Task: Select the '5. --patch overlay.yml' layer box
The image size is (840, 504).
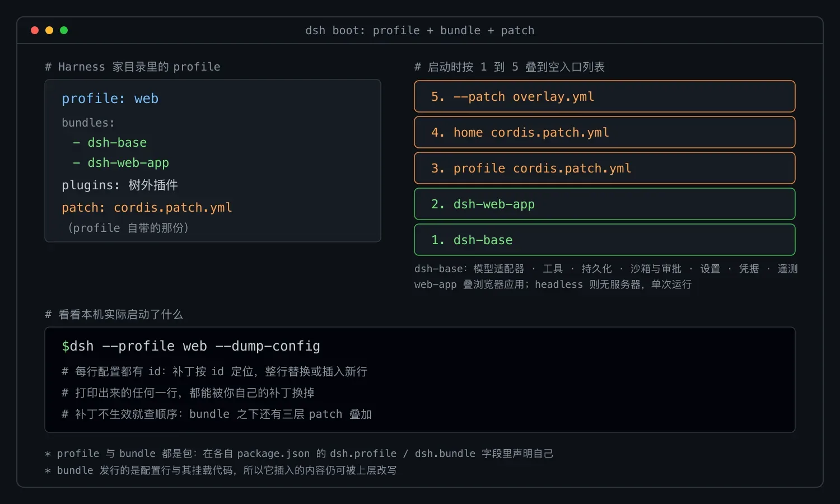Action: [605, 96]
